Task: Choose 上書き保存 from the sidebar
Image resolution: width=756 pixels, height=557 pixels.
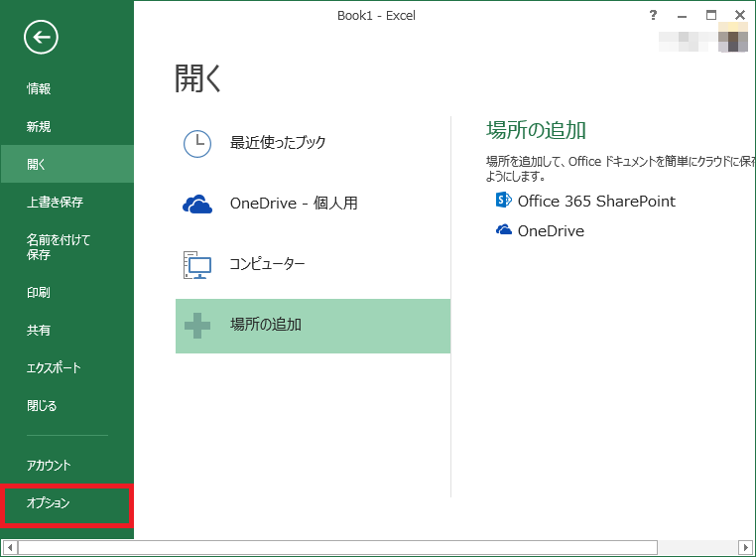Action: [55, 203]
